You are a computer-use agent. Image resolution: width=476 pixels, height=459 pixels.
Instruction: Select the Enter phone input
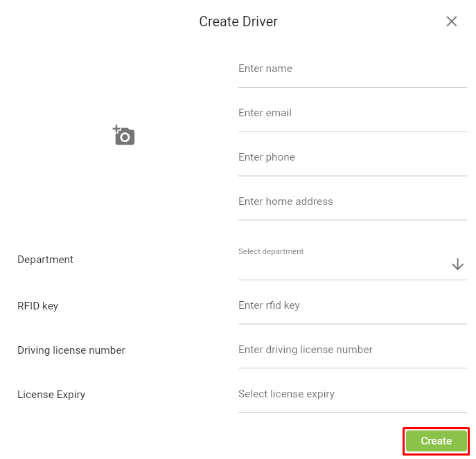pos(352,157)
